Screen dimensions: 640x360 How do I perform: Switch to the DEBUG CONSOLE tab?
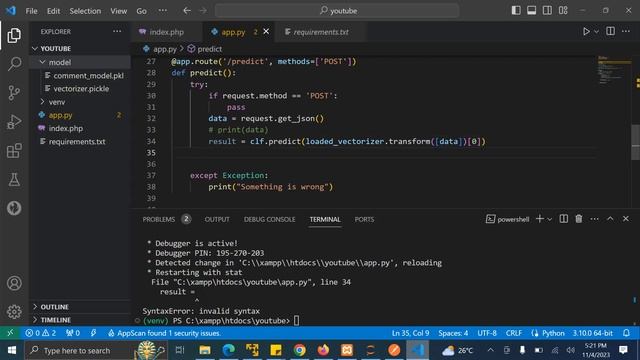(x=269, y=219)
